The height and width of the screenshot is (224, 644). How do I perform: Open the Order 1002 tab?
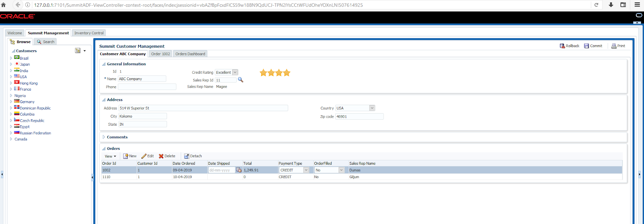pos(161,54)
